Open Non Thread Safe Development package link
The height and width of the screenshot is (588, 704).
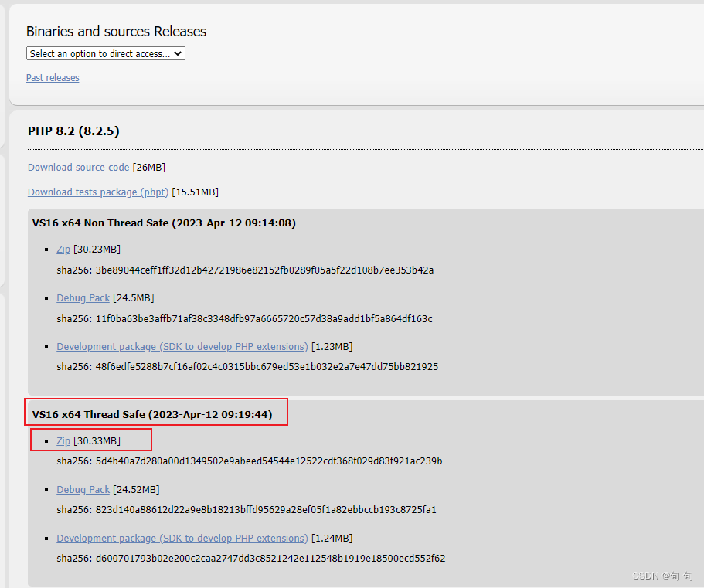(x=182, y=347)
